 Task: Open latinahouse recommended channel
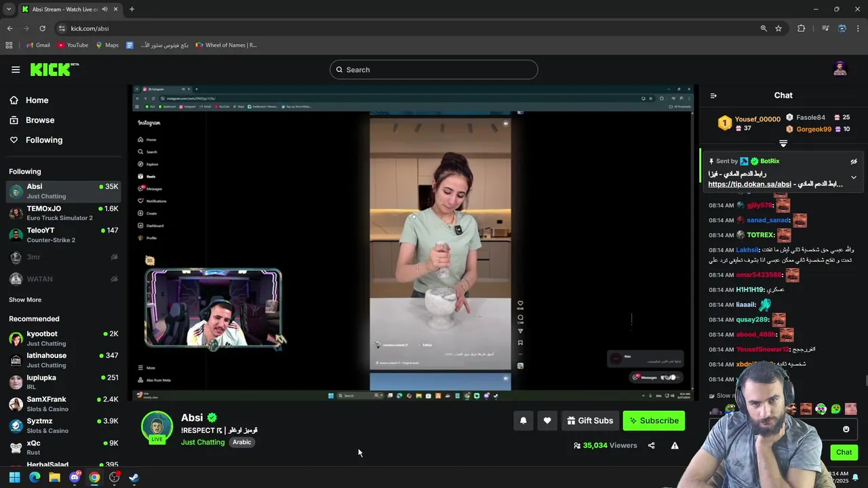63,360
